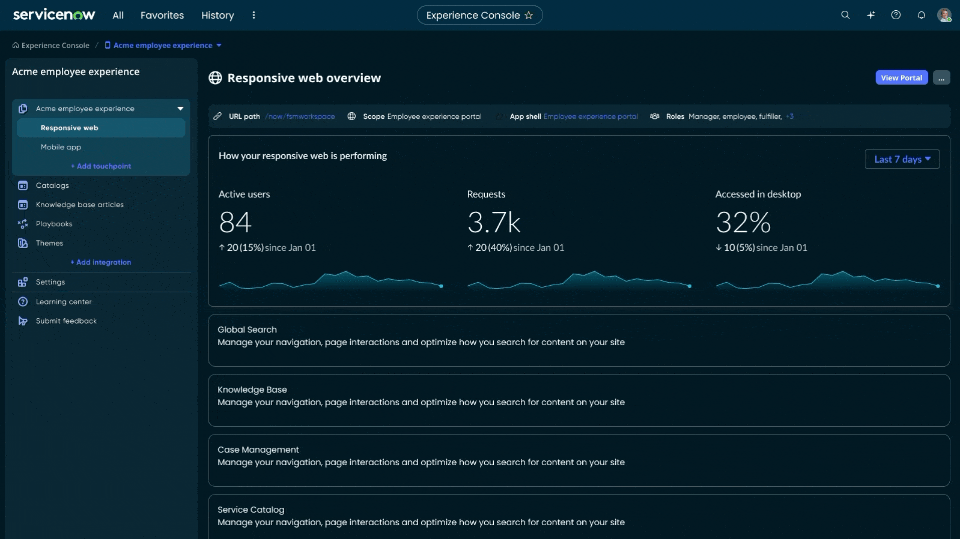Open the All menu
Viewport: 960px width, 539px height.
point(118,15)
